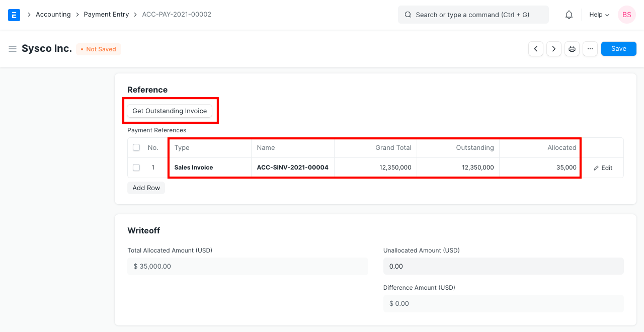Open Accounting breadcrumb

point(53,15)
